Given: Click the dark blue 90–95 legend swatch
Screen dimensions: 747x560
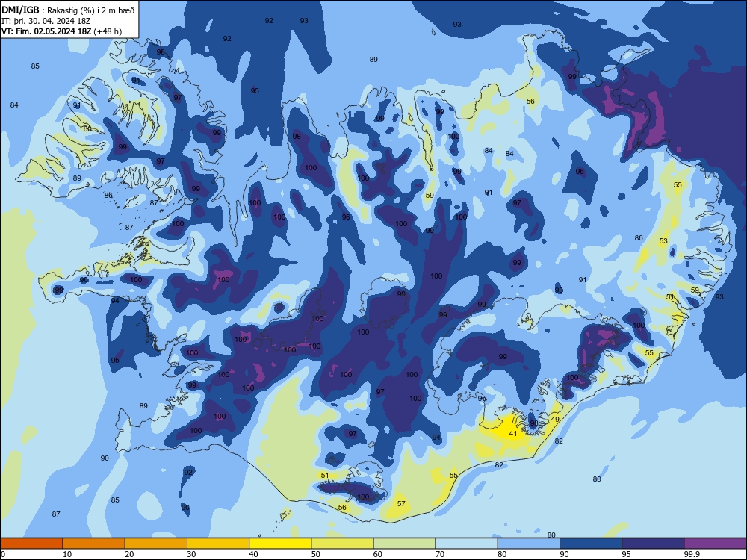Looking at the screenshot, I should click(591, 544).
